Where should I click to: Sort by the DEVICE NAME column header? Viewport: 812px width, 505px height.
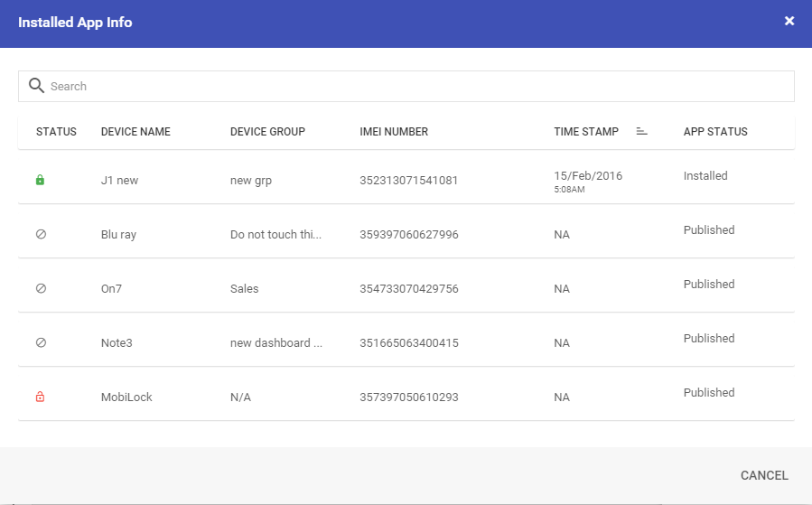pyautogui.click(x=135, y=132)
